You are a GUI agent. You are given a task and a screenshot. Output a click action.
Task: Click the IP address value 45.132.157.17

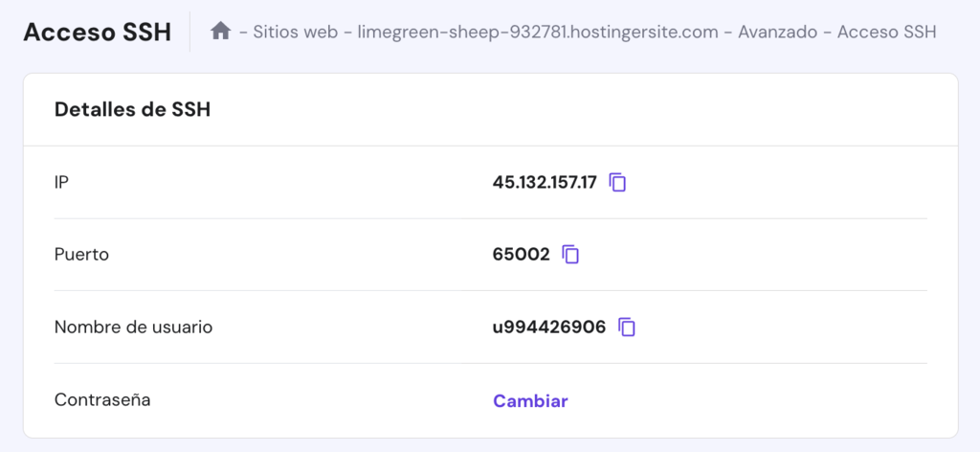coord(545,182)
